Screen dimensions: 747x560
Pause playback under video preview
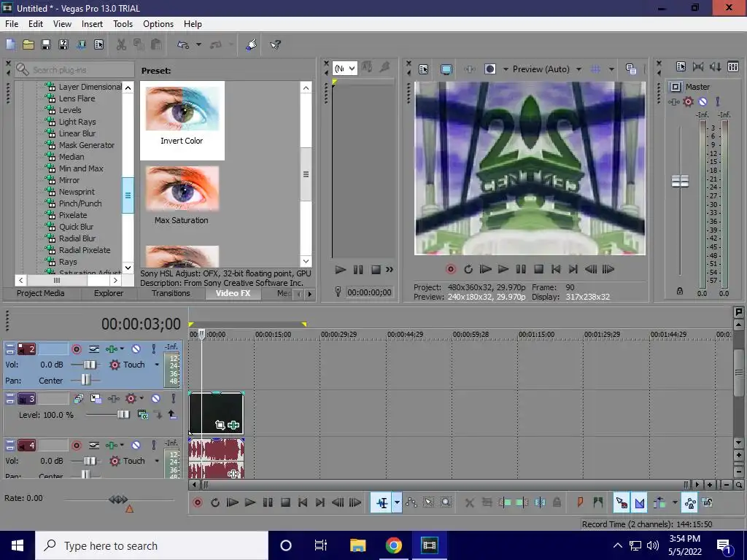(x=521, y=269)
